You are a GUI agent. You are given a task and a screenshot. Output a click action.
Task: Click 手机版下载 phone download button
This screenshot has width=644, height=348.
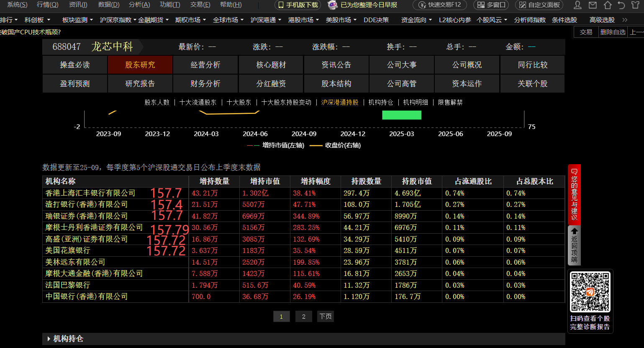tap(298, 5)
